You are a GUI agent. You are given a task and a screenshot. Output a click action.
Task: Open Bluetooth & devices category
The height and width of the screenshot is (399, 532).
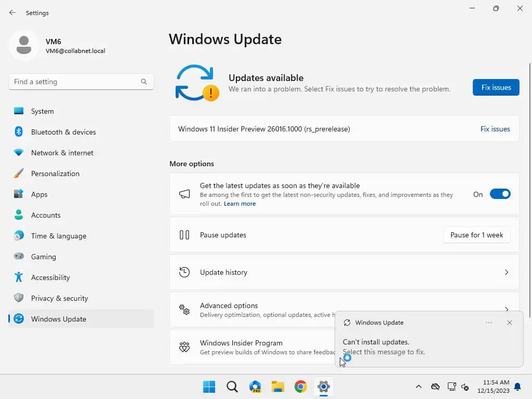(81, 132)
